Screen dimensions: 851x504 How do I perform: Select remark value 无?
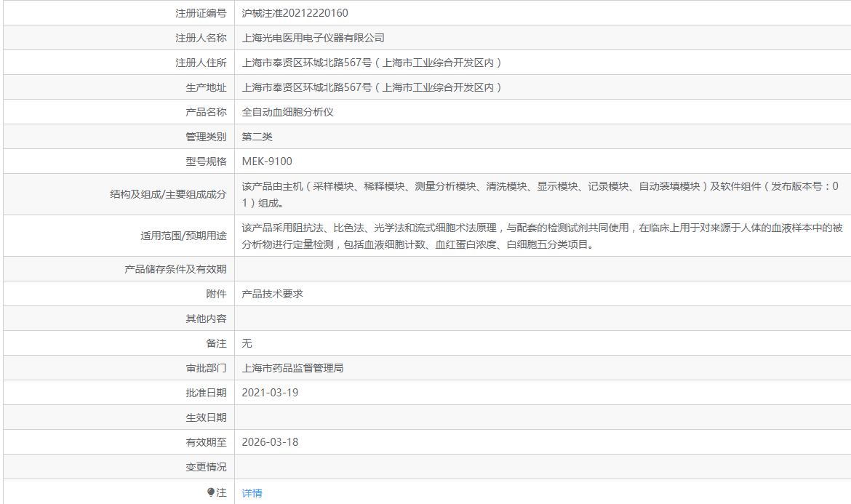pos(247,343)
